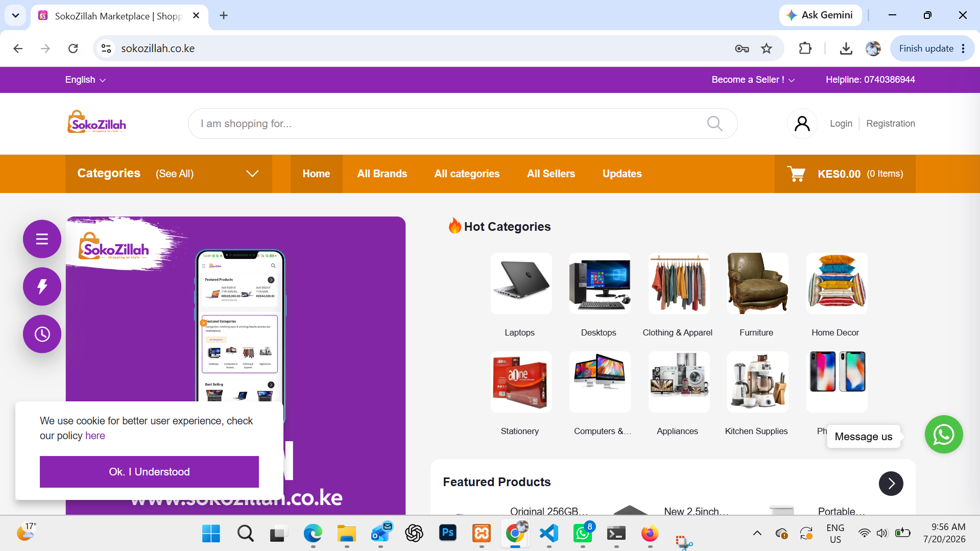Open a new browser tab

(x=224, y=15)
